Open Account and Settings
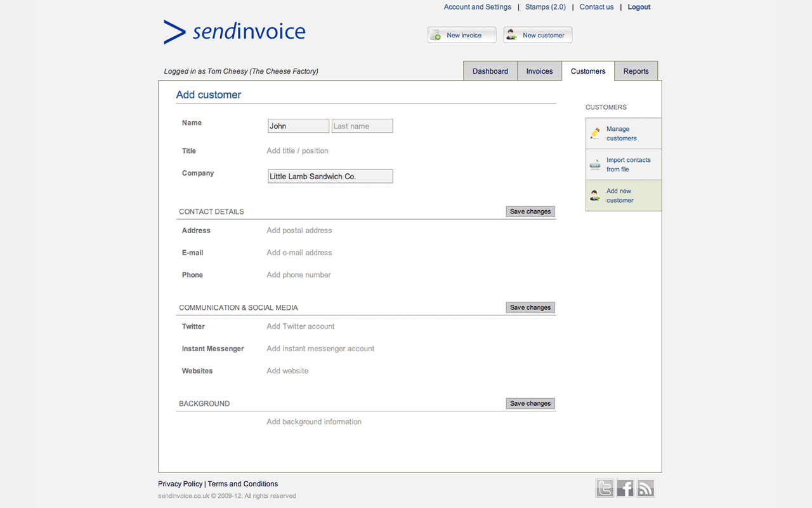The image size is (812, 508). [477, 6]
